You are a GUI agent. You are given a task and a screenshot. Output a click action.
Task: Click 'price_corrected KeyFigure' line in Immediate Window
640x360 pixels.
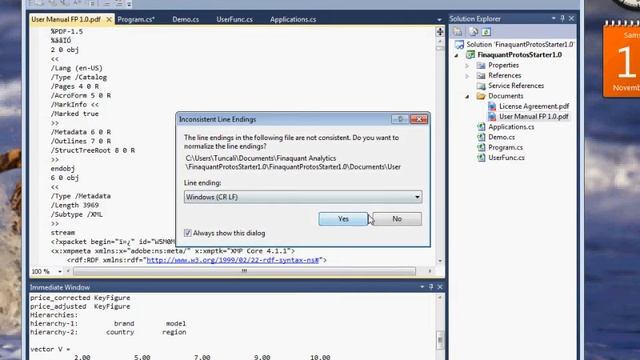[x=80, y=298]
